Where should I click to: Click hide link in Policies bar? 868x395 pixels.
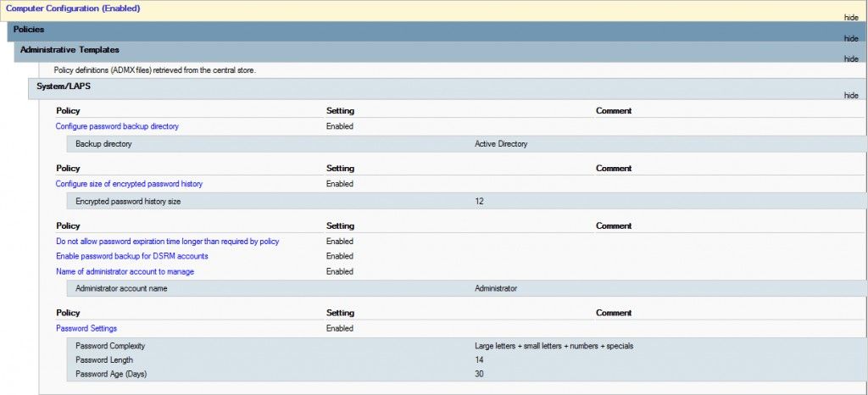[851, 38]
